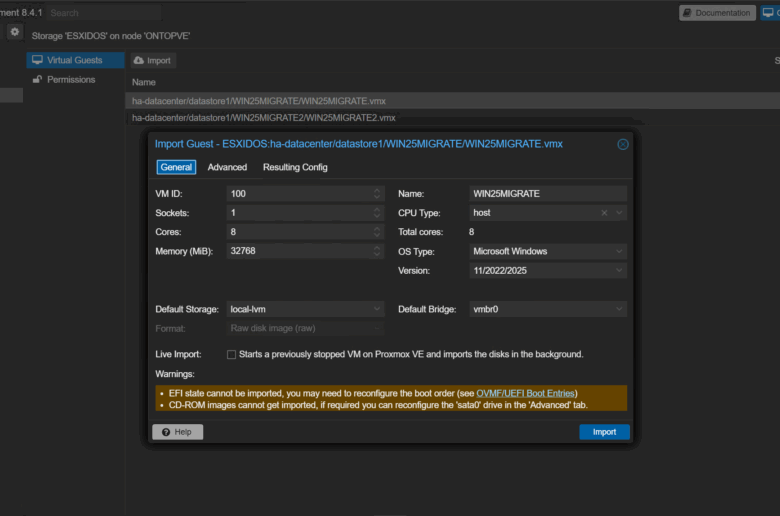Viewport: 780px width, 516px height.
Task: Click the Search field in the header
Action: (x=105, y=13)
